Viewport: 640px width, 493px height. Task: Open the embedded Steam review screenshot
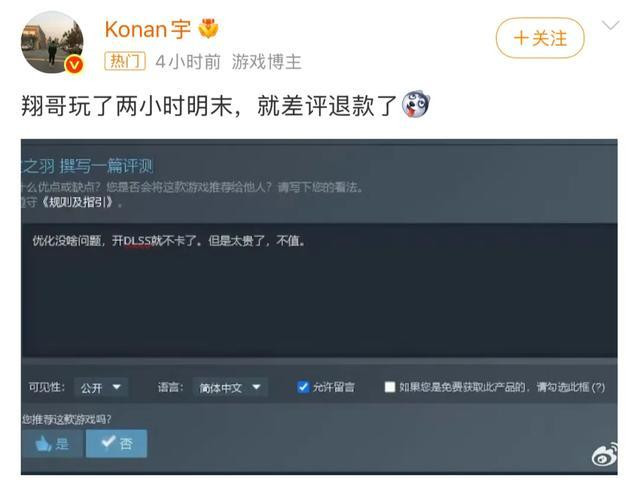tap(319, 307)
